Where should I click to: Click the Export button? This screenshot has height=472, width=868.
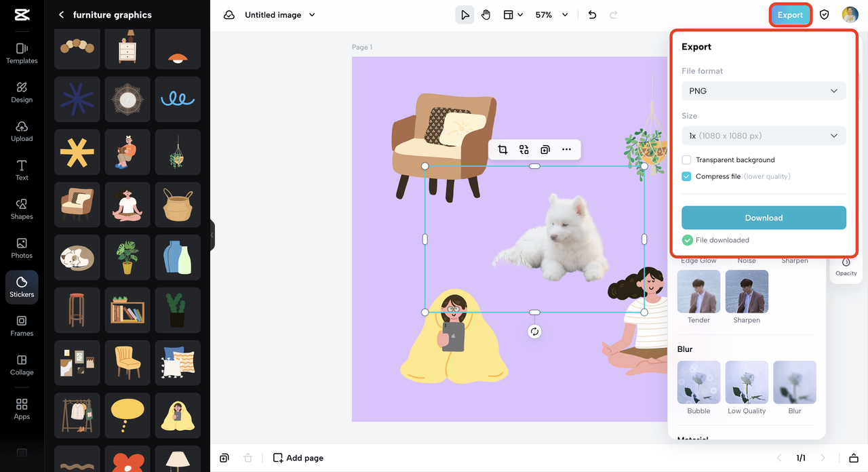(x=790, y=15)
